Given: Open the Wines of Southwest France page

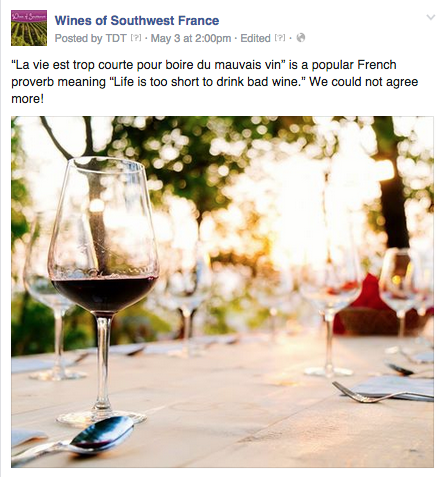Looking at the screenshot, I should (x=137, y=20).
